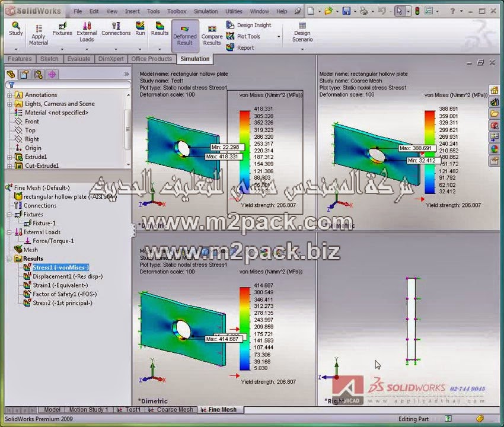Switch to Coarse Mesh study tab
504x427 pixels.
171,410
